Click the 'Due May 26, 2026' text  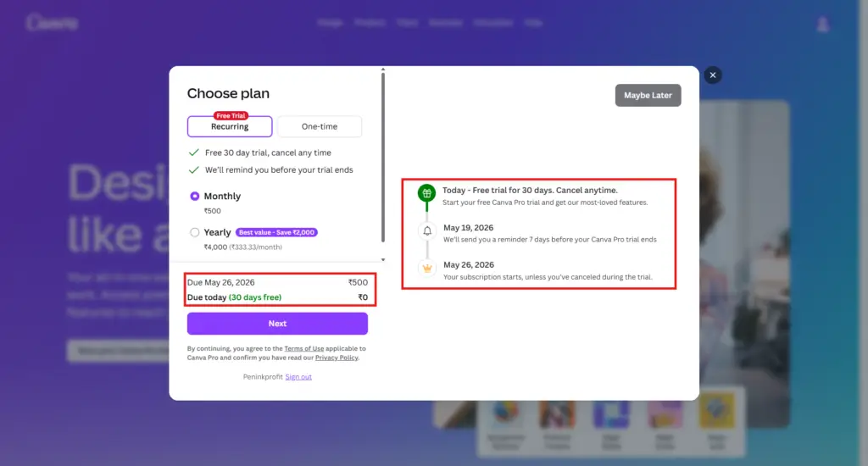tap(221, 282)
